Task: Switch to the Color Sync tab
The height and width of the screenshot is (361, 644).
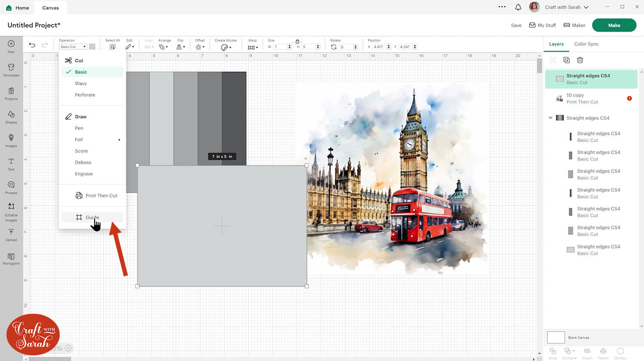Action: 586,44
